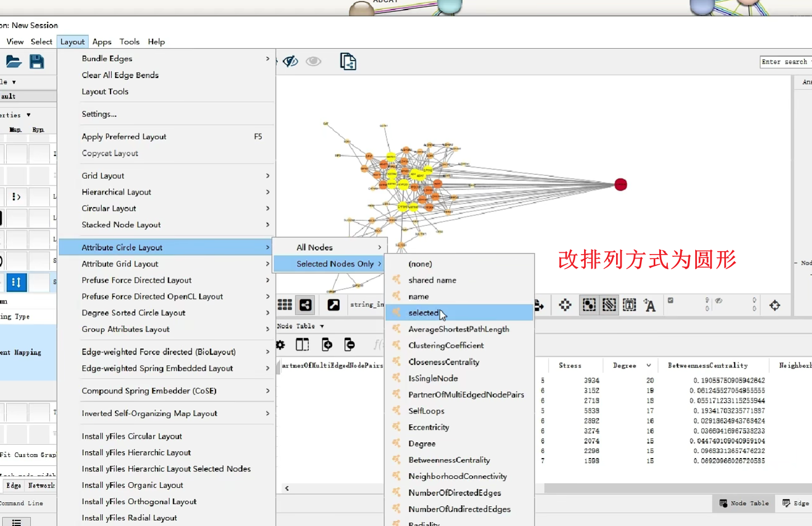Switch to the Edge tab in style panel

(14, 486)
